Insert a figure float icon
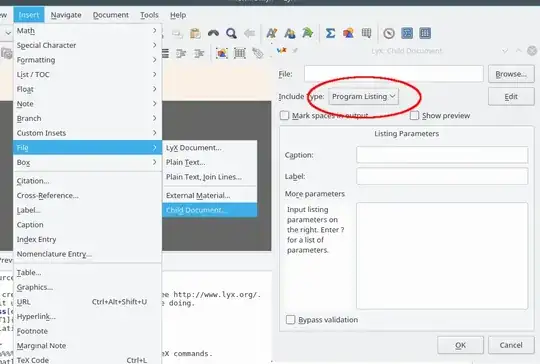The image size is (540, 364). click(222, 53)
